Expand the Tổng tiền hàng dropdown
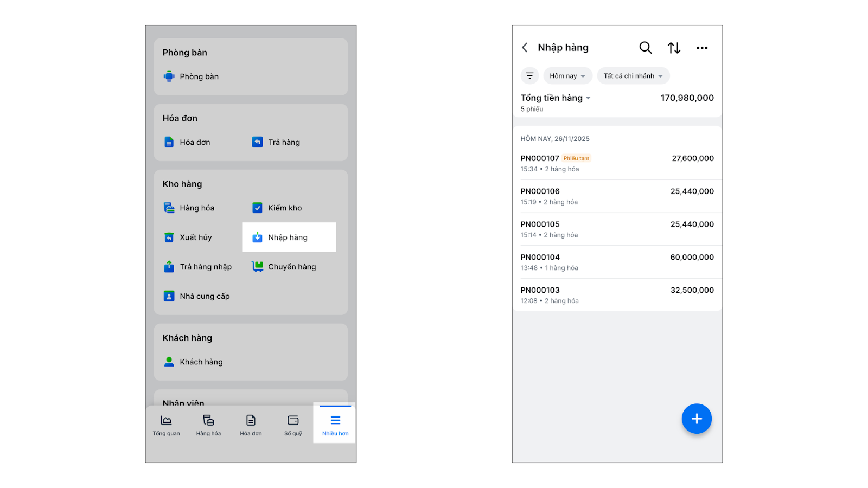 coord(556,98)
